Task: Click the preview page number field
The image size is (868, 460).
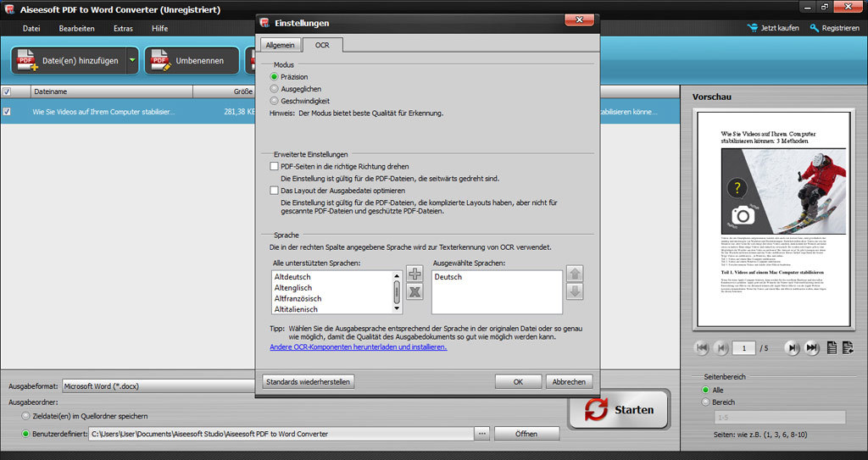Action: [744, 348]
